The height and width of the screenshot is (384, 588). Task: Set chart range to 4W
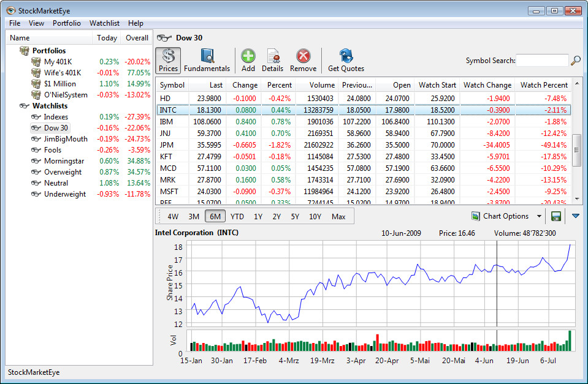(x=173, y=217)
